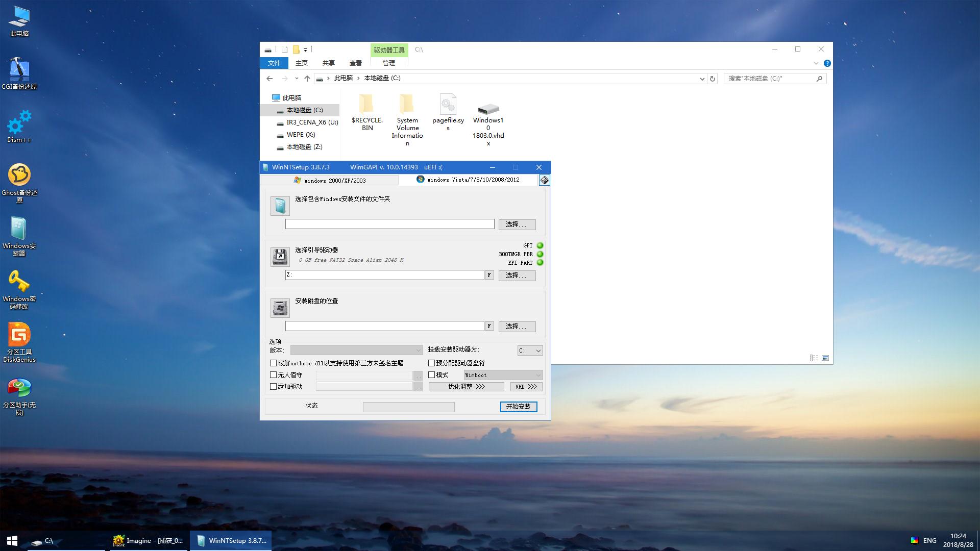Refresh the Explorer address bar
Screen dimensions: 980x551
tap(713, 79)
